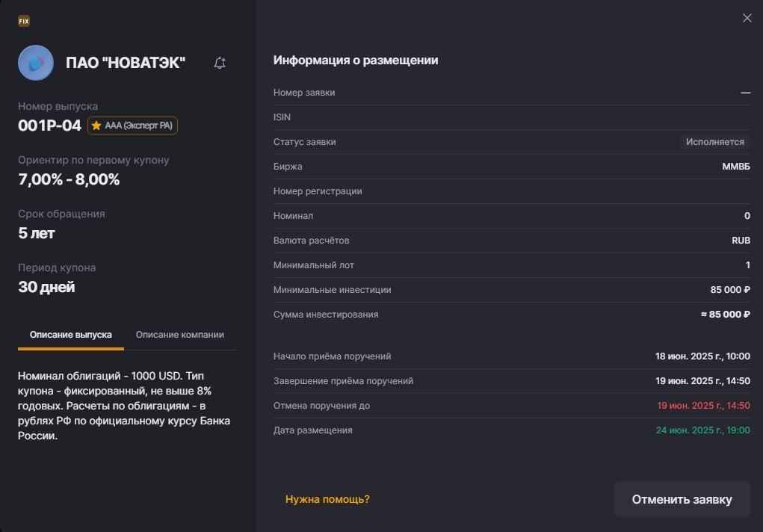Close the placement dialog with X
Image resolution: width=763 pixels, height=532 pixels.
[747, 18]
